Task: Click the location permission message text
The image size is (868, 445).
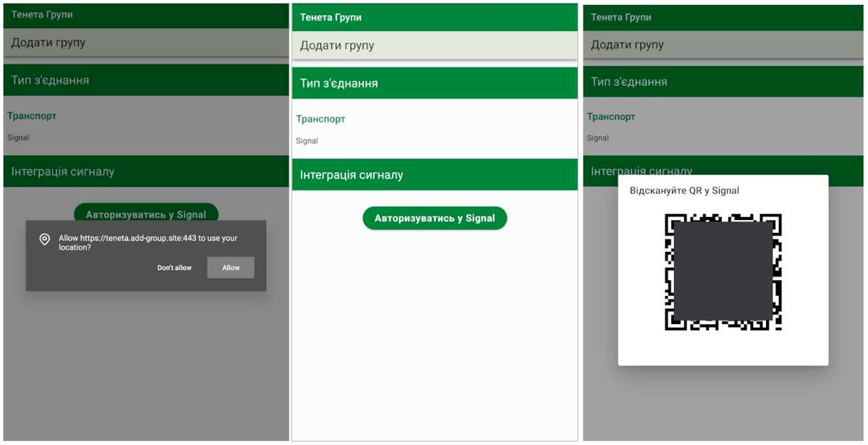Action: click(x=148, y=242)
